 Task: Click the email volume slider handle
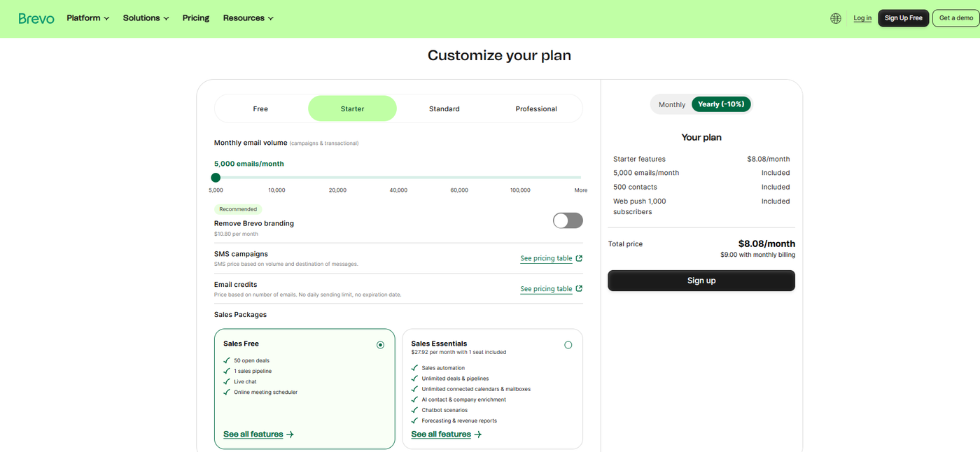pyautogui.click(x=216, y=178)
